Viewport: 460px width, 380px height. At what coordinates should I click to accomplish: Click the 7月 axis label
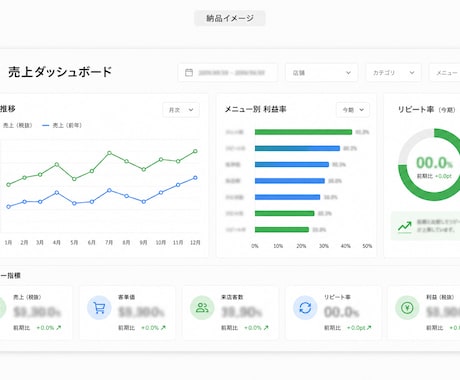tap(109, 242)
